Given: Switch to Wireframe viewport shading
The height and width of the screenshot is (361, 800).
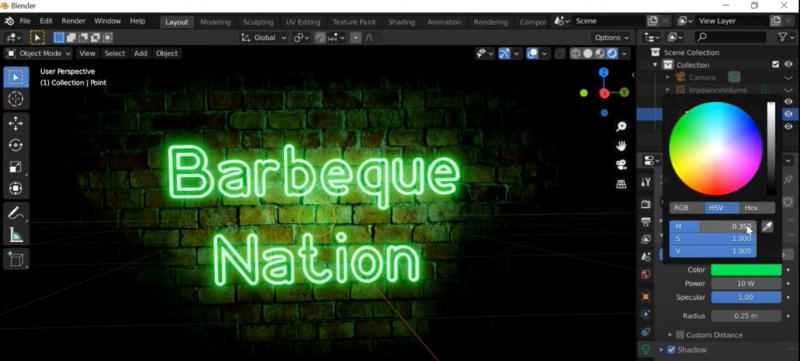Looking at the screenshot, I should tap(576, 54).
